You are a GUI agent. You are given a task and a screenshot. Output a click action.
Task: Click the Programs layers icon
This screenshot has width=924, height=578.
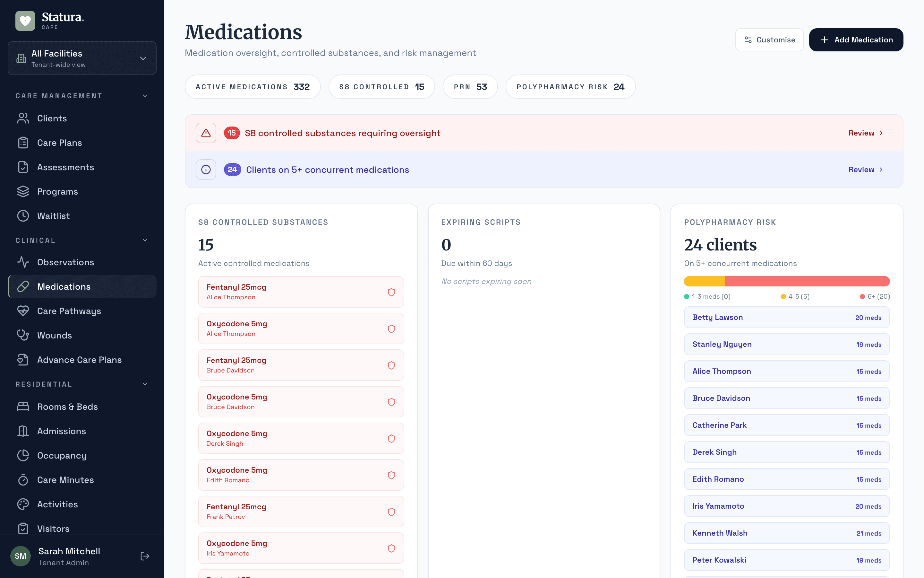click(x=23, y=191)
